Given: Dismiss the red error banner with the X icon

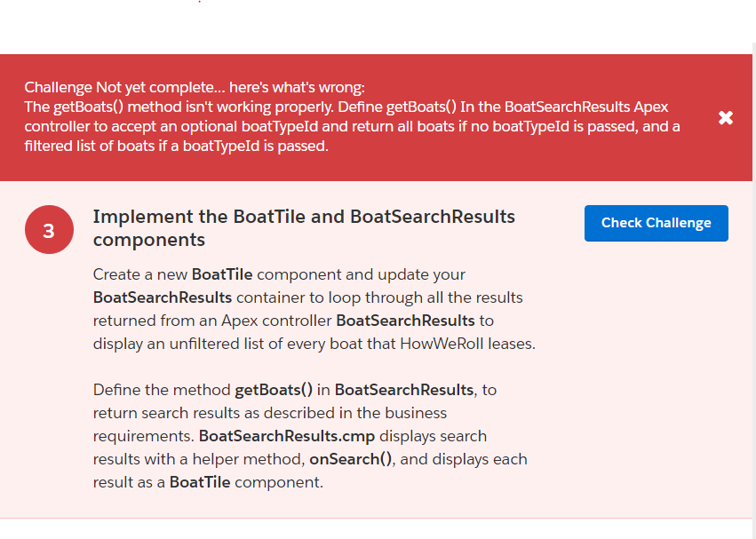Looking at the screenshot, I should [x=726, y=118].
